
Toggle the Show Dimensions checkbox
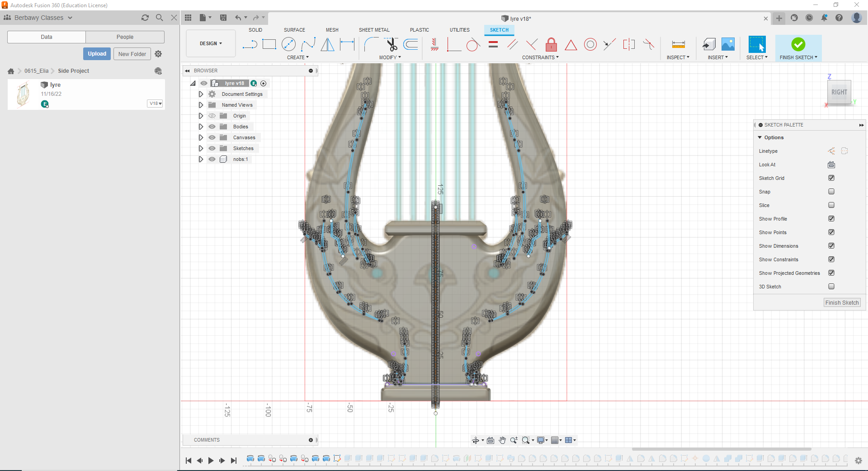coord(831,246)
